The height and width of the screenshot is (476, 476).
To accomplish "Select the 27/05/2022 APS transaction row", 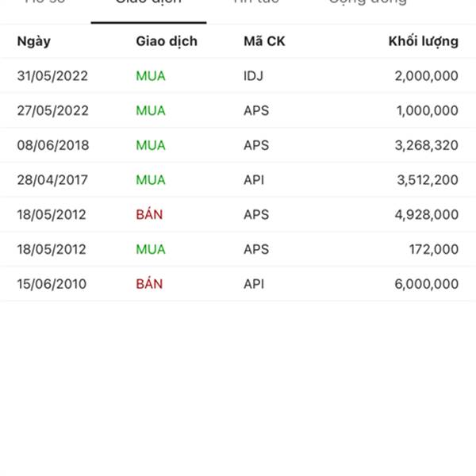I will coord(238,110).
